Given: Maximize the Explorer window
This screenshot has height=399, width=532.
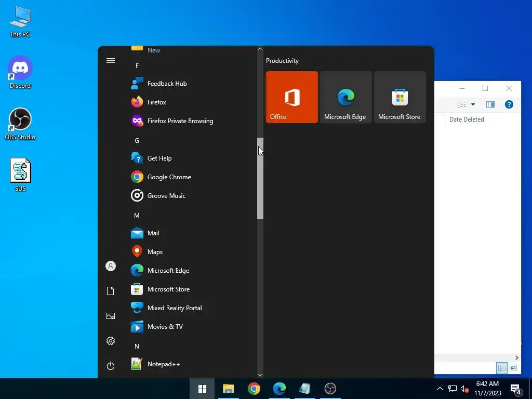Looking at the screenshot, I should coord(485,88).
